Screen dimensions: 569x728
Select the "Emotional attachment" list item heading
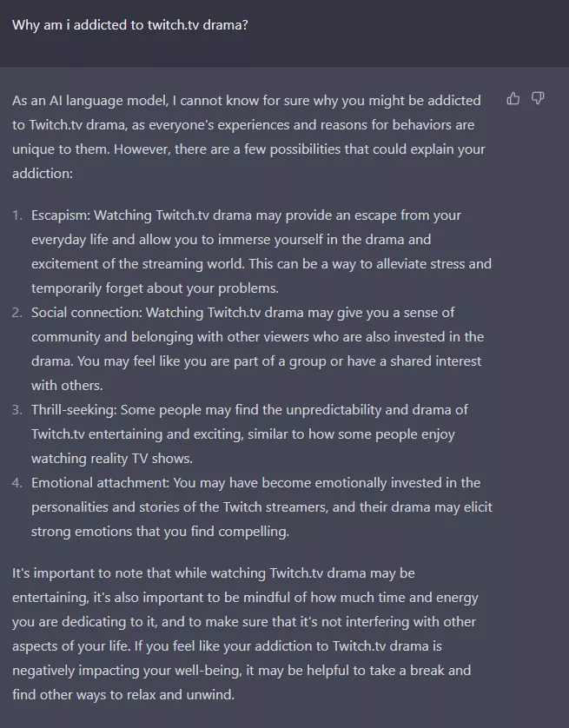99,483
